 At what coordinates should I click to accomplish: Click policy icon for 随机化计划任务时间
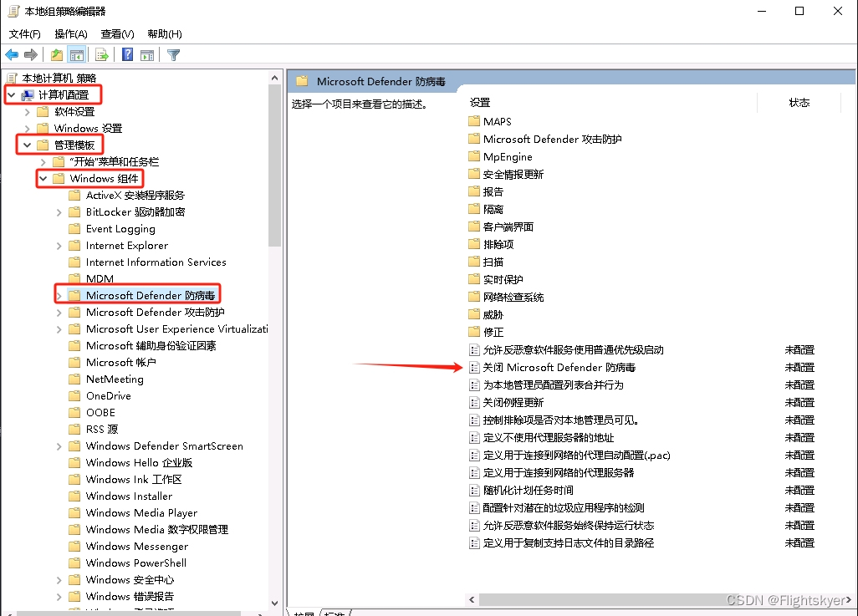(x=474, y=490)
